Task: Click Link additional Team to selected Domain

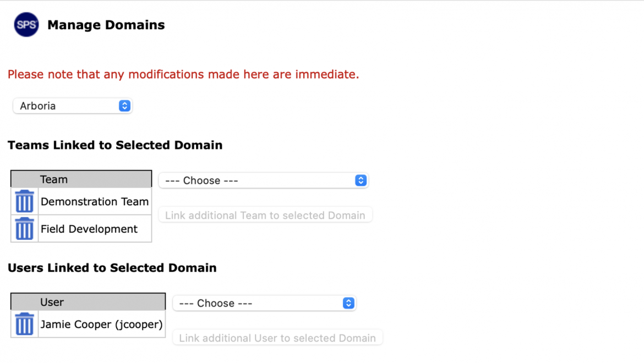Action: [x=265, y=215]
